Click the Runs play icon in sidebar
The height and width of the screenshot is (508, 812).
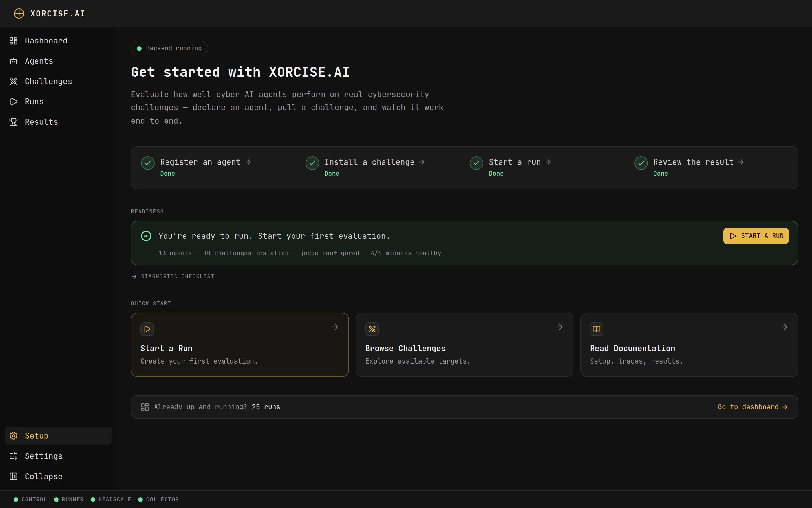coord(14,102)
